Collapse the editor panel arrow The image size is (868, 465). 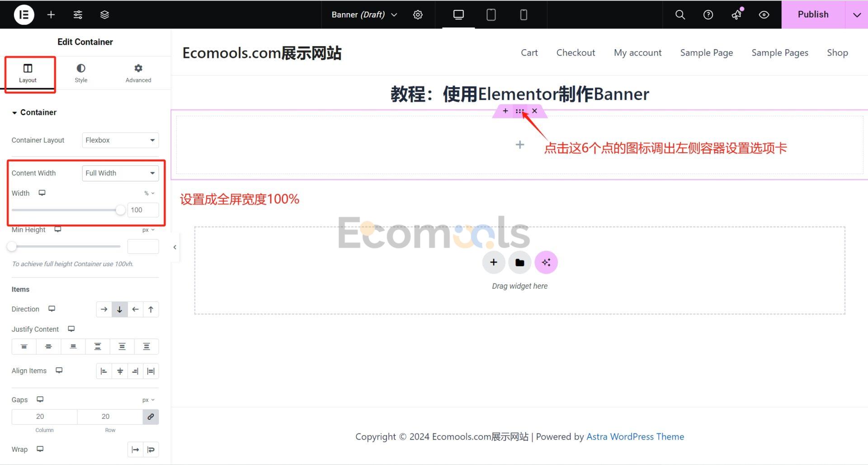[175, 247]
